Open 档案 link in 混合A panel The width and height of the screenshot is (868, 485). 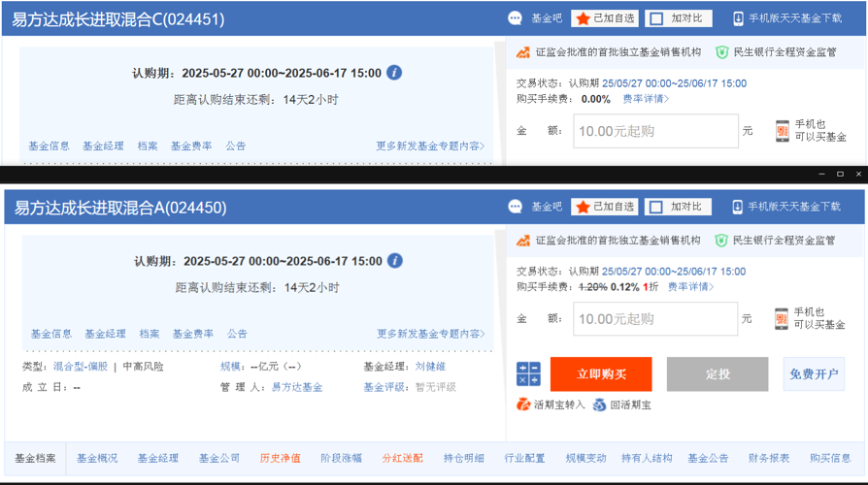point(149,334)
